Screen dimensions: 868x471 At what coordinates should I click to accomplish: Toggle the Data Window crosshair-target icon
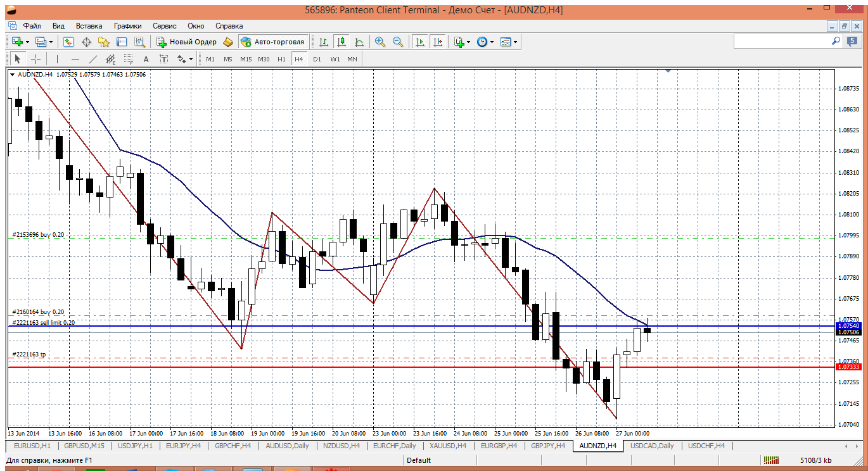[x=86, y=42]
